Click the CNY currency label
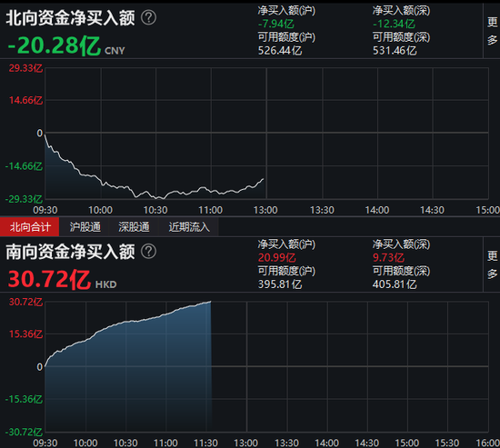This screenshot has height=448, width=500. point(115,51)
